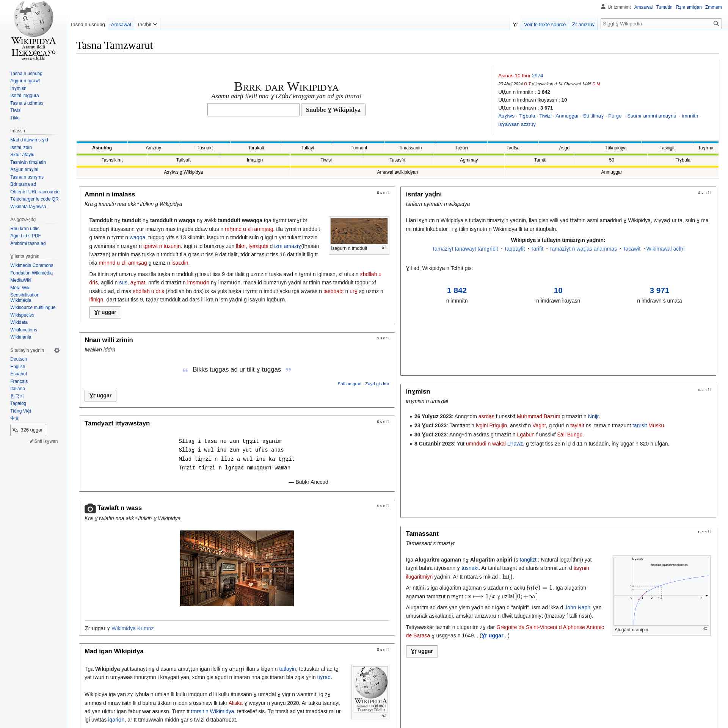Open the natural logarithm graph thumbnail

(661, 591)
